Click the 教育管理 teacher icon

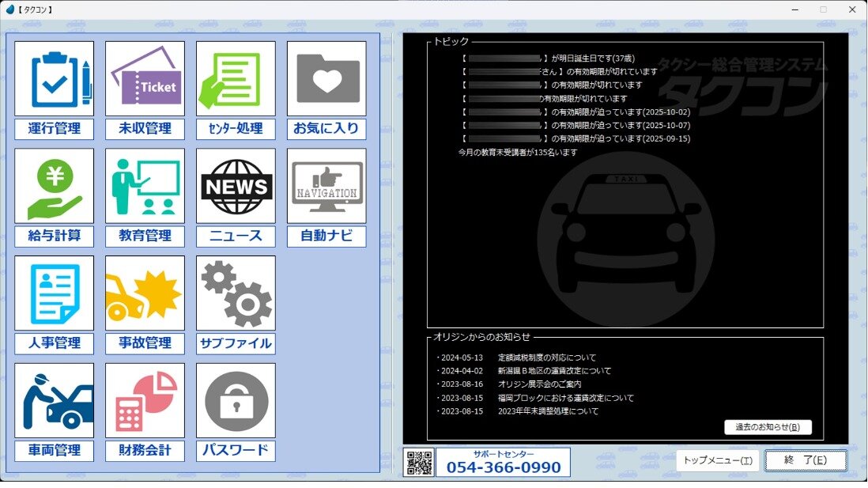[x=145, y=187]
